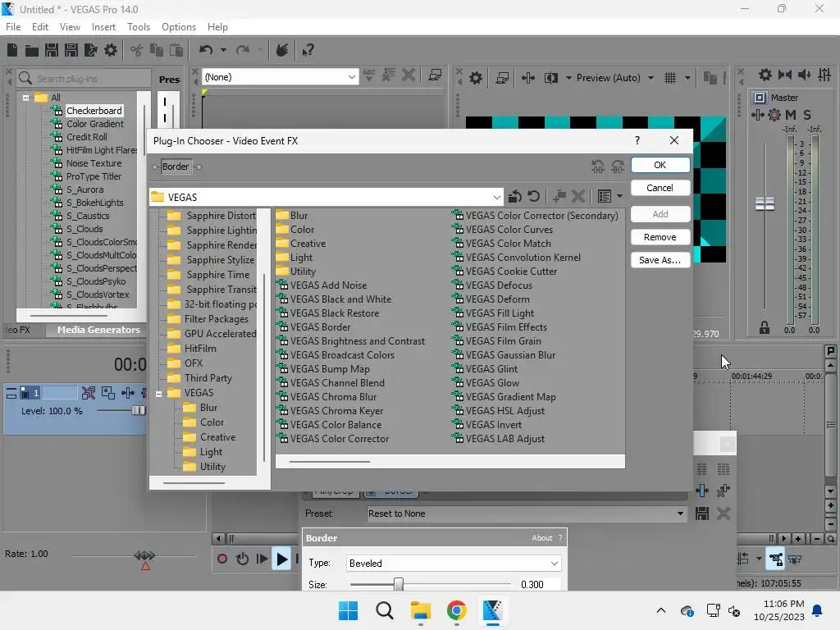The height and width of the screenshot is (630, 840).
Task: Enable loop playback in the transport bar
Action: pos(242,559)
